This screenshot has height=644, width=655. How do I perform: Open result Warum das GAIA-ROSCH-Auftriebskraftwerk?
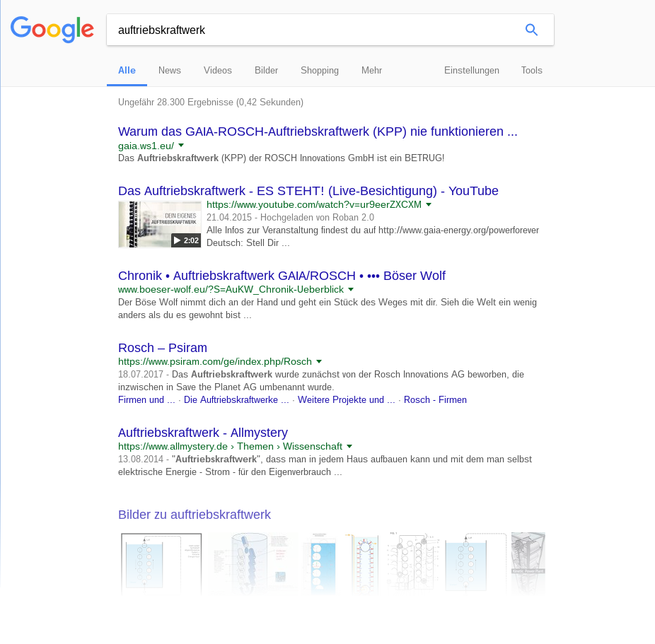[x=318, y=131]
